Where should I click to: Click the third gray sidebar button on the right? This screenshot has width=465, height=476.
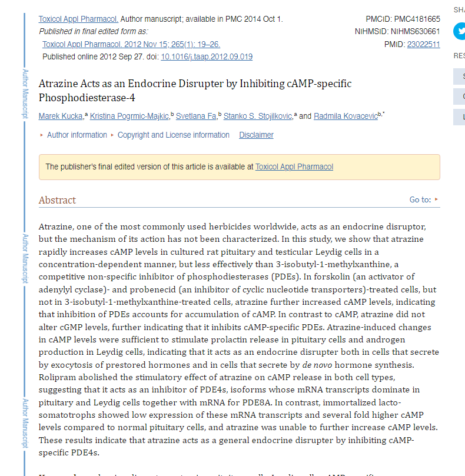point(459,116)
